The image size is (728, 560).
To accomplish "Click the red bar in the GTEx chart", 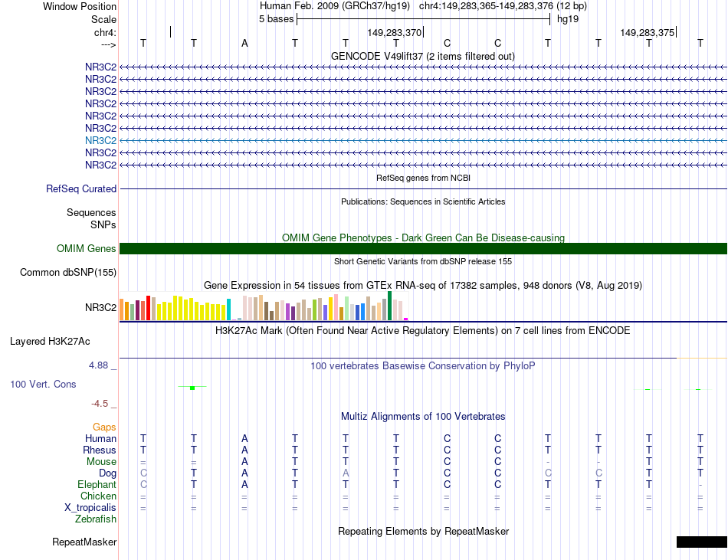I will tap(148, 308).
